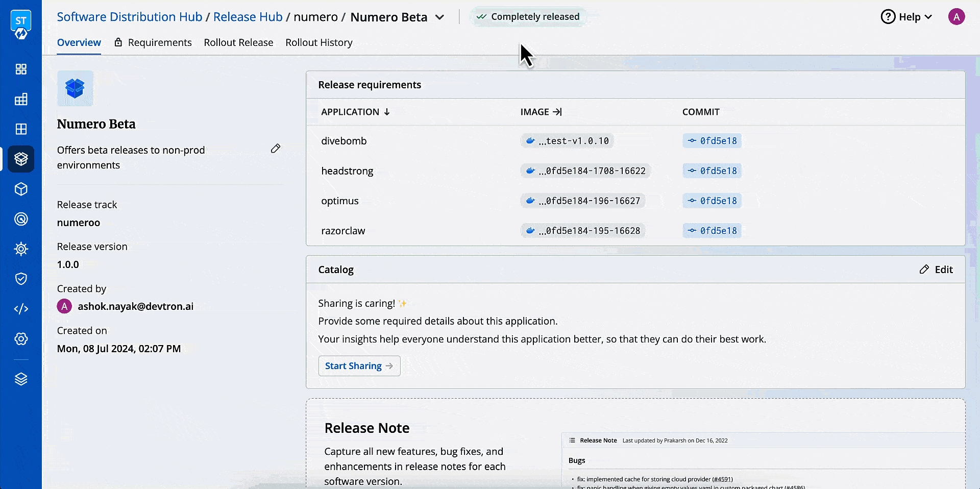This screenshot has width=980, height=489.
Task: Open the four-squares grid icon in sidebar
Action: [x=21, y=69]
